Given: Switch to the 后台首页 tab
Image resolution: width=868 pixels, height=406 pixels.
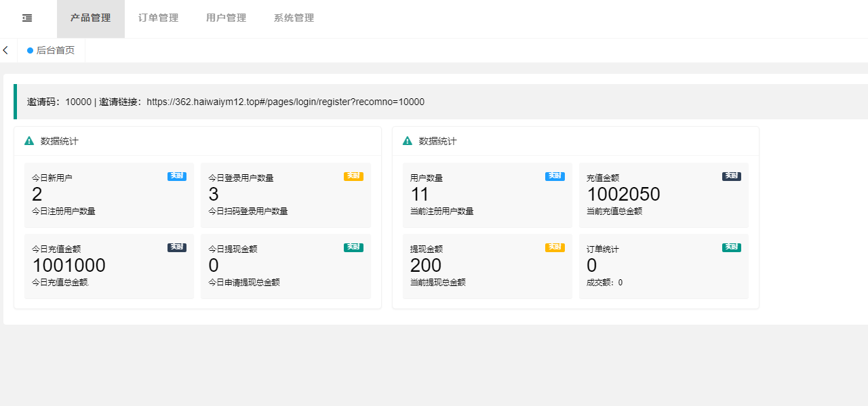Looking at the screenshot, I should [55, 50].
